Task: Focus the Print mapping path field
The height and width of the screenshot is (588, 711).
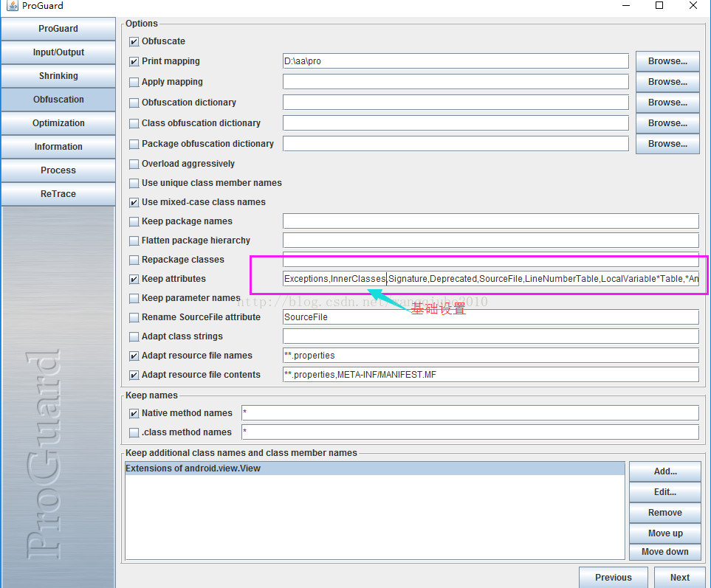Action: pyautogui.click(x=456, y=61)
